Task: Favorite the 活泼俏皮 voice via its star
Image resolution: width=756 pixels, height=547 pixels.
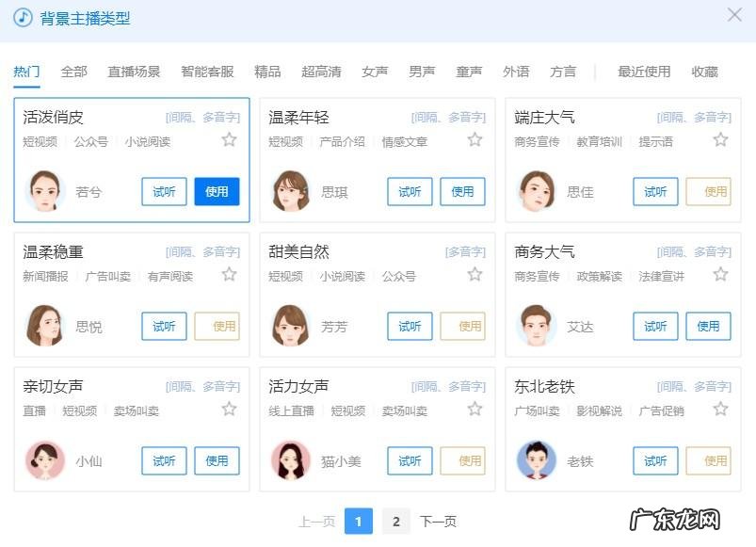Action: pos(229,140)
